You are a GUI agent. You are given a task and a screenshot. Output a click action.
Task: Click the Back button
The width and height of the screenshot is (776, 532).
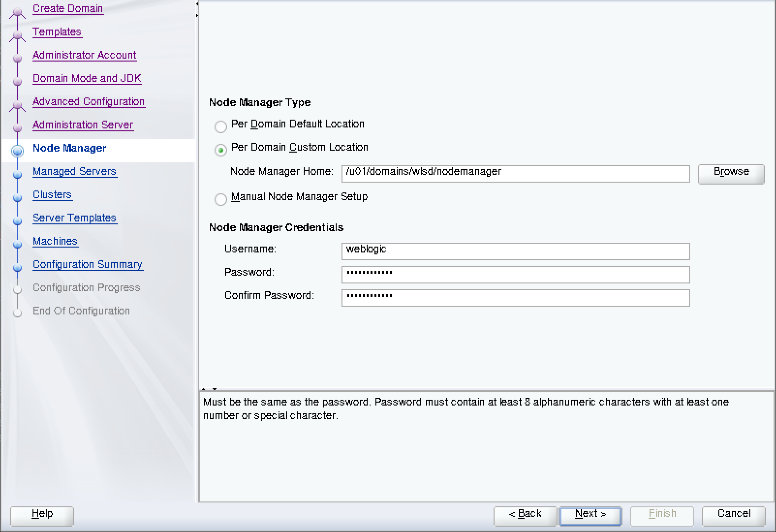point(525,514)
